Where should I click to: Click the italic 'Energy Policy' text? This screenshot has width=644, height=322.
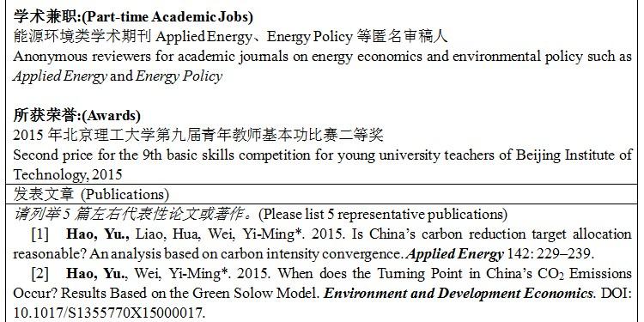click(179, 76)
